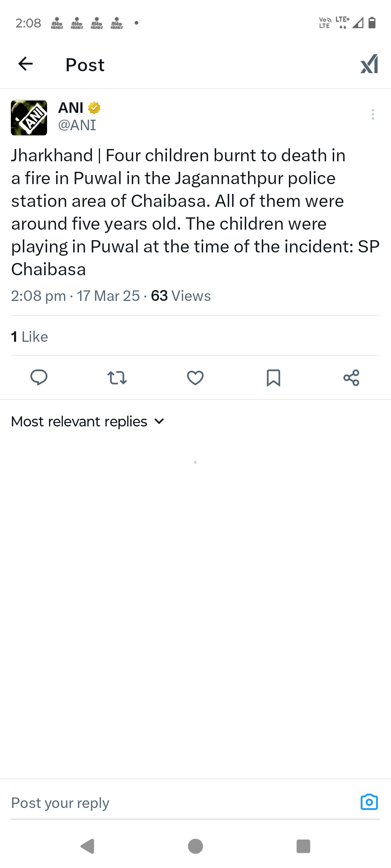
Task: Tap the back arrow to leave post
Action: click(25, 64)
